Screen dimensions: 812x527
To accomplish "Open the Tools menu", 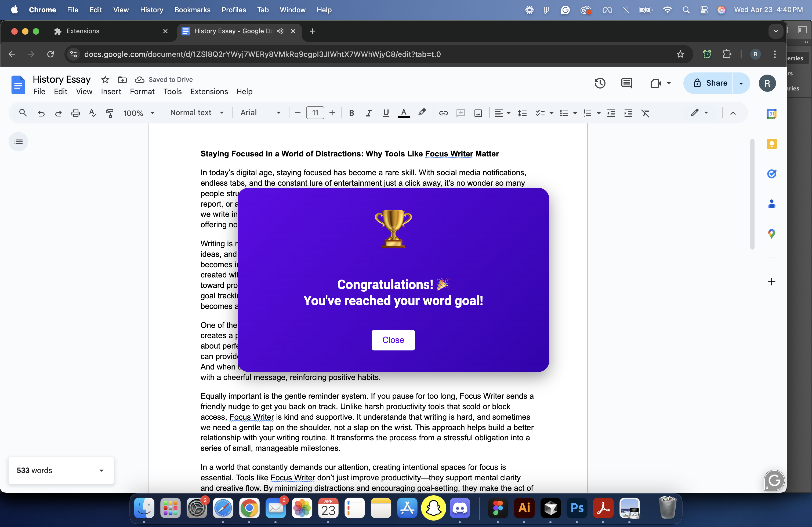I will (172, 91).
